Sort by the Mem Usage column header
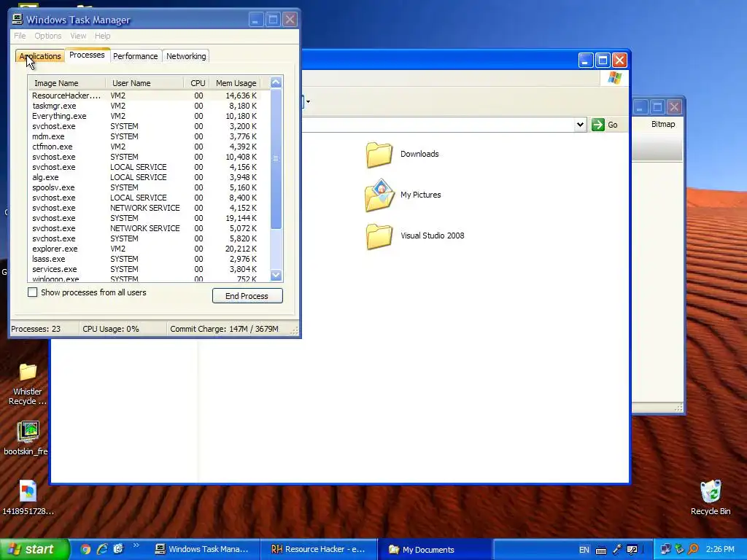 tap(236, 83)
